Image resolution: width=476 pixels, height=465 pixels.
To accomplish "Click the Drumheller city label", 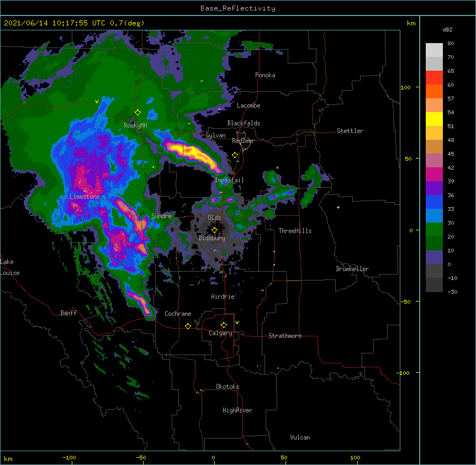I will [x=352, y=269].
